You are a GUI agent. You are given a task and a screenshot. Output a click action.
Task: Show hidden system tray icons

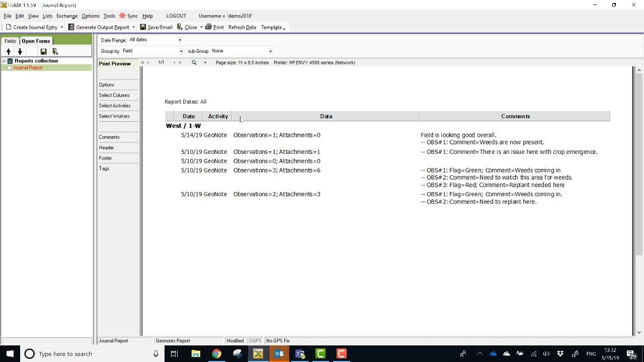(479, 354)
